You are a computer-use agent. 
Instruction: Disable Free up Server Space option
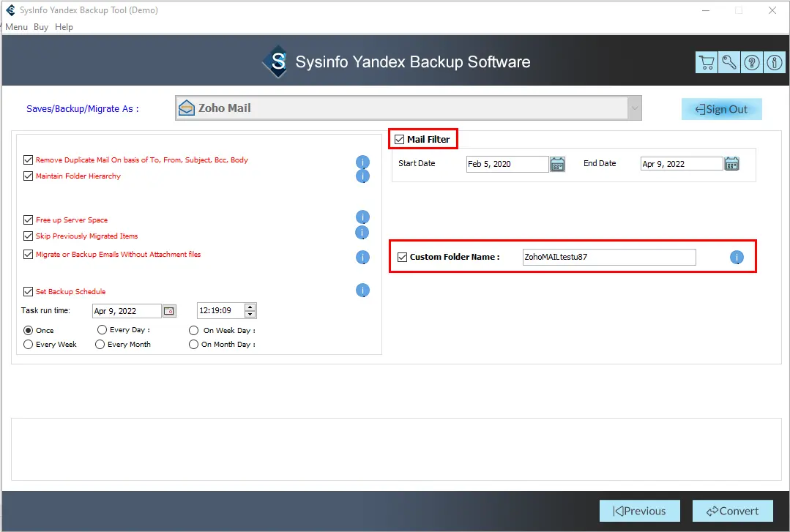point(29,220)
